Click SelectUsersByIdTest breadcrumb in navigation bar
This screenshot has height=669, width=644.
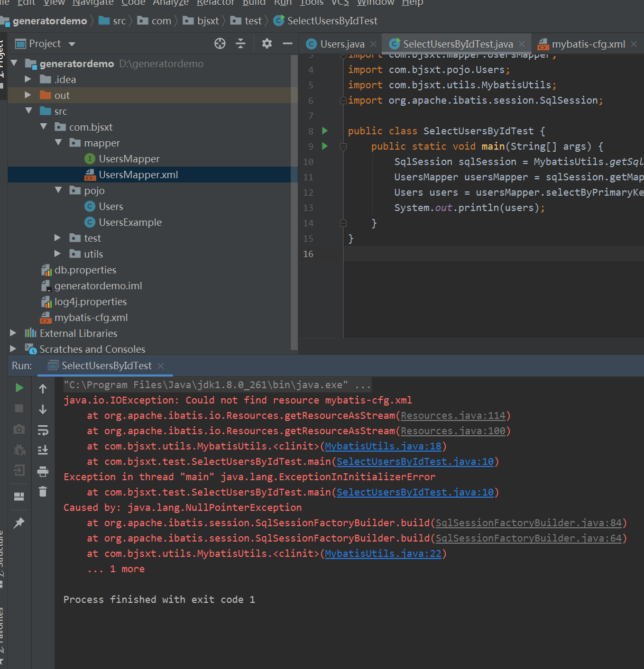[326, 21]
